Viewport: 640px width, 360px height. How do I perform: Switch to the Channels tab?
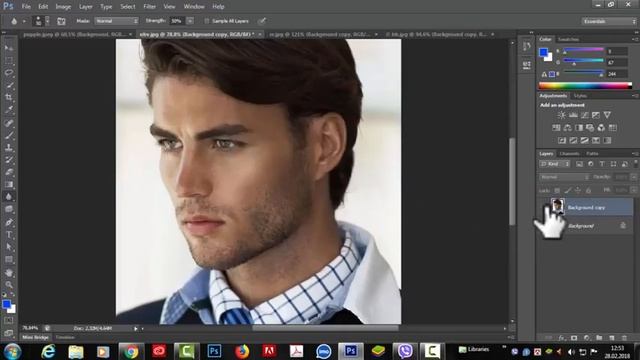click(x=569, y=153)
